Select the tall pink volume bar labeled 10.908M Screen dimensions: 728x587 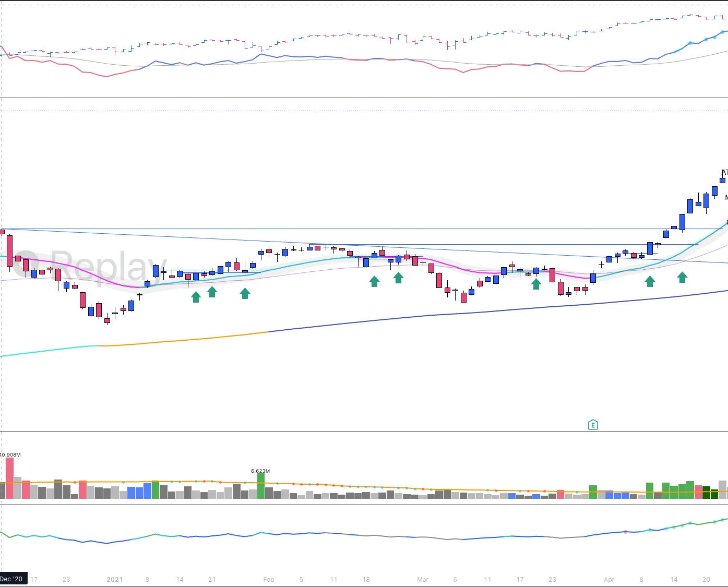(9, 478)
